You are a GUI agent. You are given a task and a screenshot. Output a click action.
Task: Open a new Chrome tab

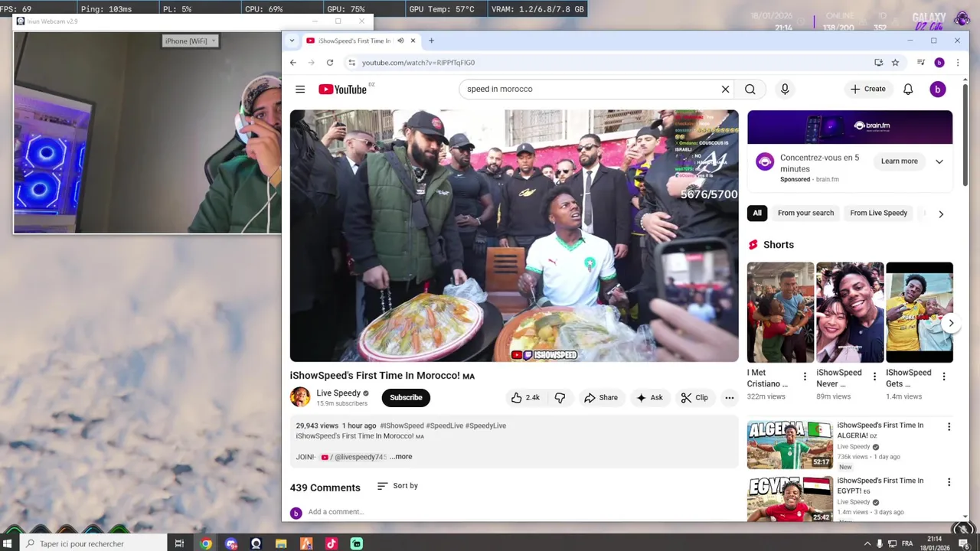431,41
